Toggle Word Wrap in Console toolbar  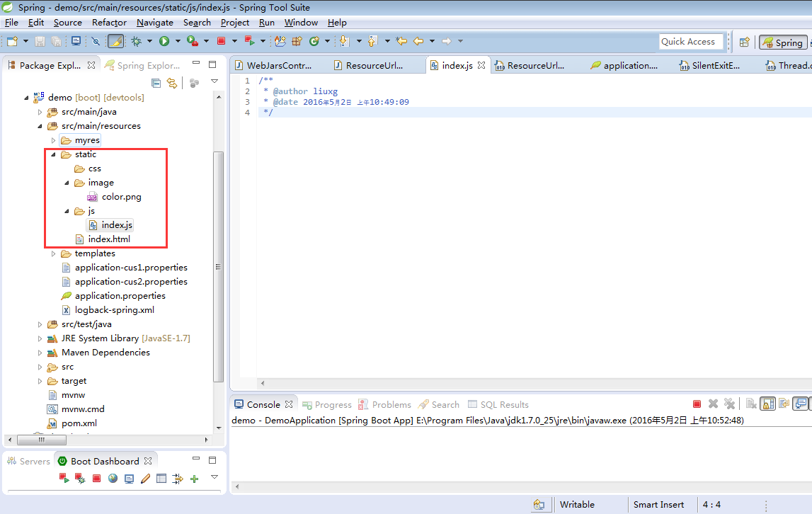pos(784,404)
